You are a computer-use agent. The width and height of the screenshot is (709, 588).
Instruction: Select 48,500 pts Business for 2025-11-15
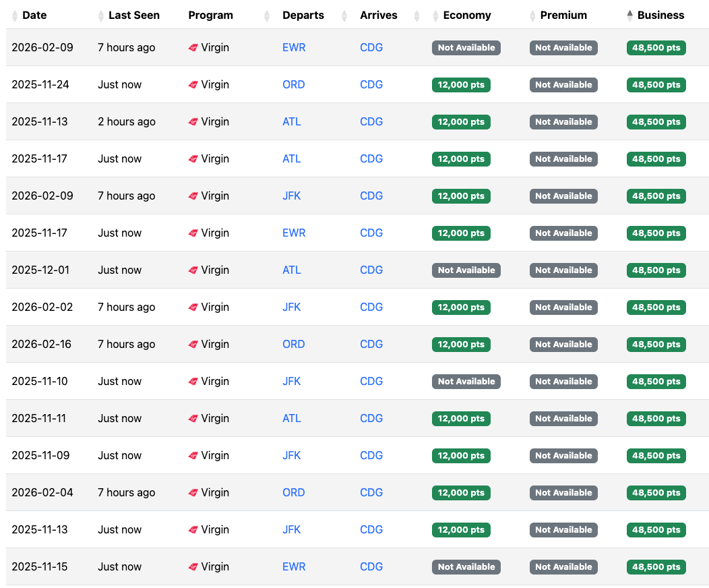(x=656, y=566)
